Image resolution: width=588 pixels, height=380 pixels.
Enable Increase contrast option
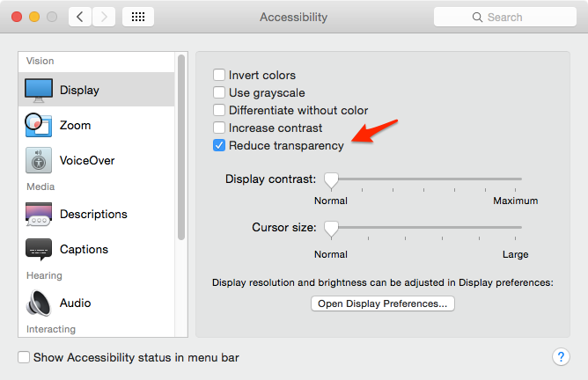(219, 128)
